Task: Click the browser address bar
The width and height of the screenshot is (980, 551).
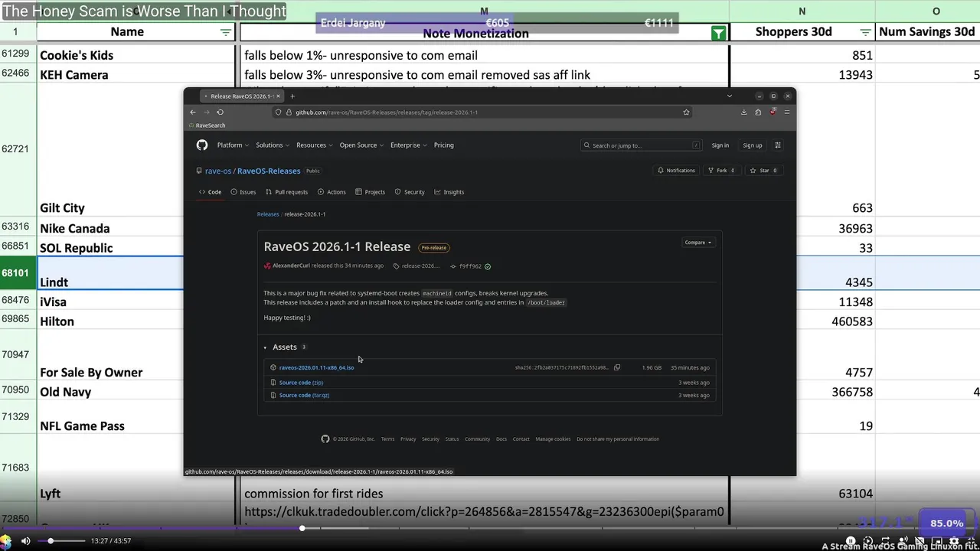Action: click(x=482, y=112)
